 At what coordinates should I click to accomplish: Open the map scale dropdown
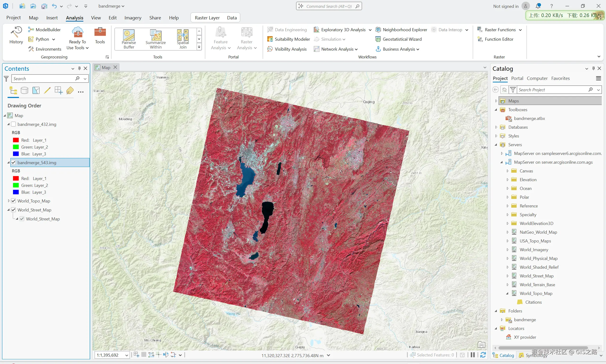click(127, 355)
